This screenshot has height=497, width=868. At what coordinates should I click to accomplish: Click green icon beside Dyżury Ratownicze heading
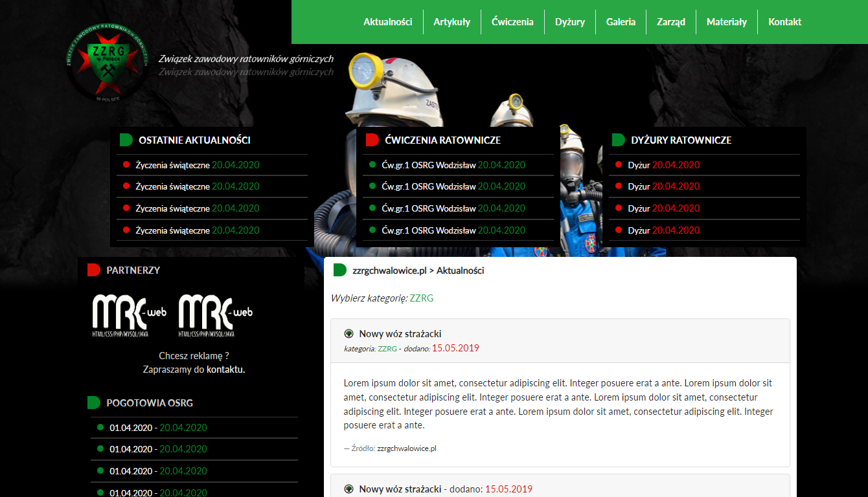pos(618,140)
